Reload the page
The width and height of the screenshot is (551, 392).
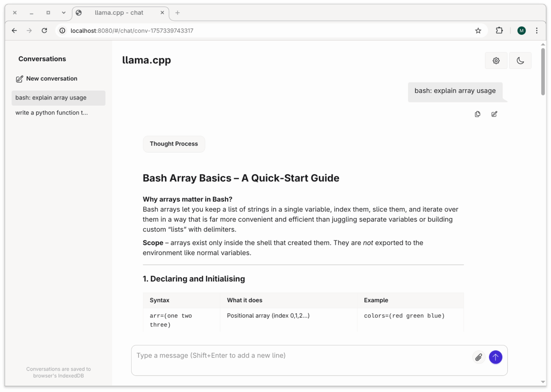tap(44, 31)
